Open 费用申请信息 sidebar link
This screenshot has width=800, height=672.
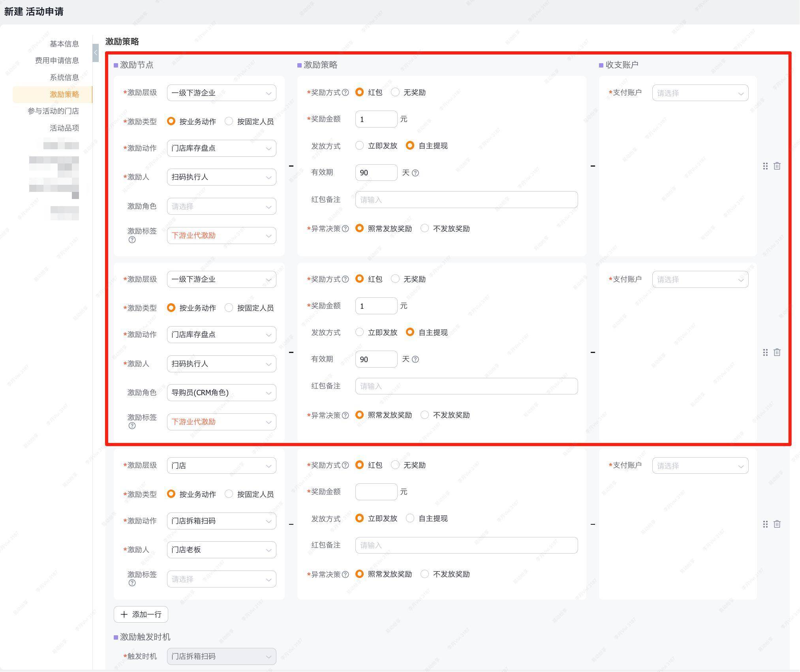57,60
